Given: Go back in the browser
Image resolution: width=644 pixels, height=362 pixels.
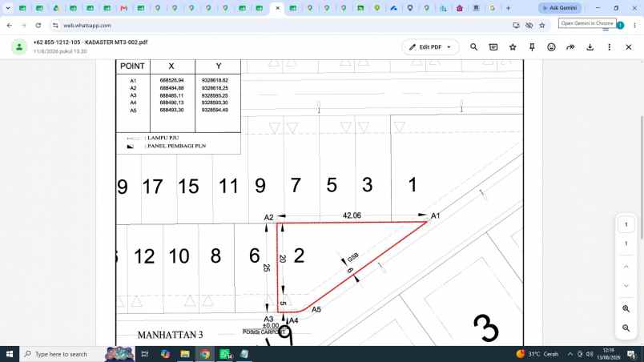Looking at the screenshot, I should [10, 26].
